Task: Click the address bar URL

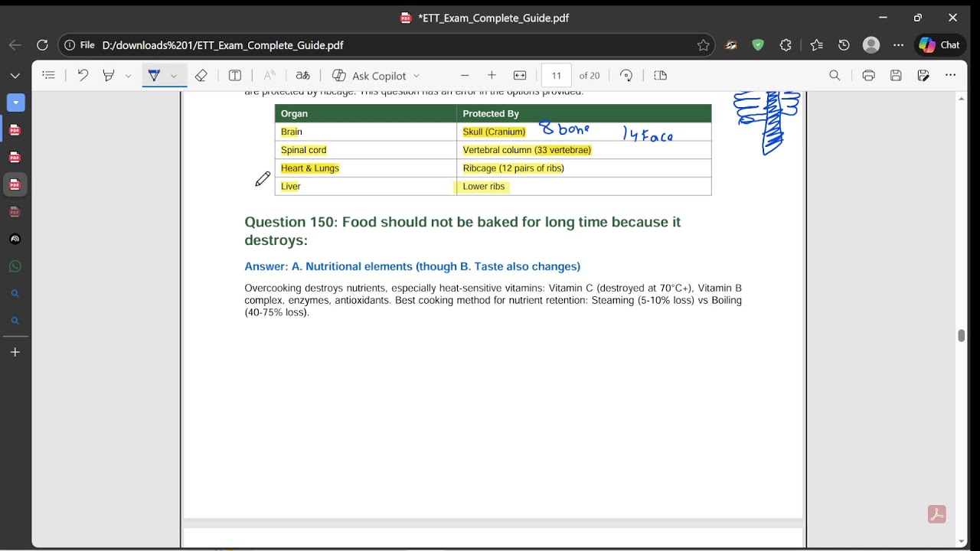Action: [x=223, y=45]
